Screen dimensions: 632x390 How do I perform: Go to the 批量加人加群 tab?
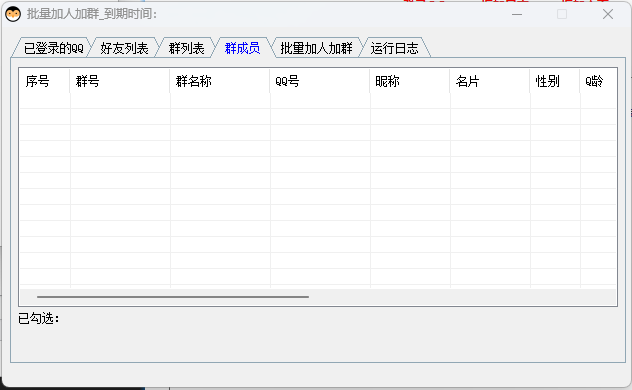click(316, 48)
